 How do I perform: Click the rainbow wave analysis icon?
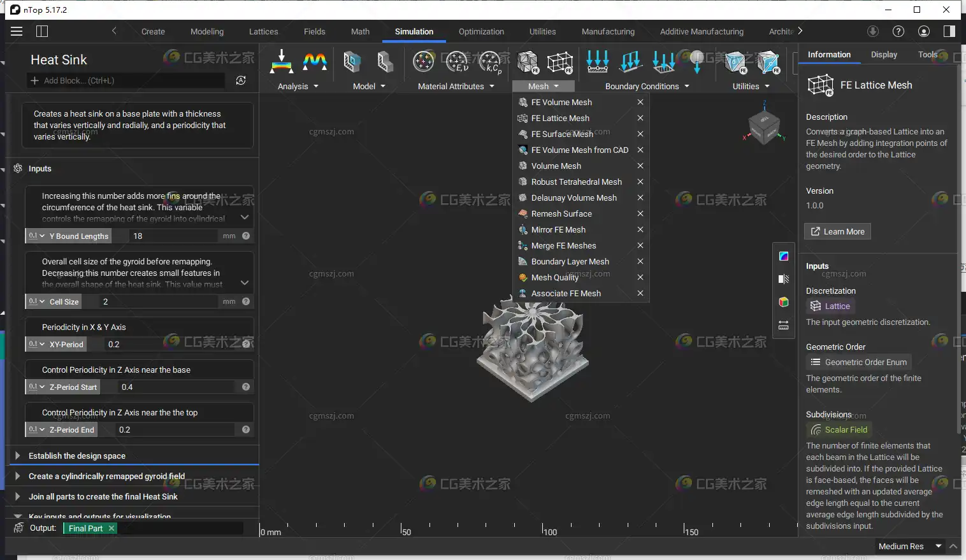315,62
